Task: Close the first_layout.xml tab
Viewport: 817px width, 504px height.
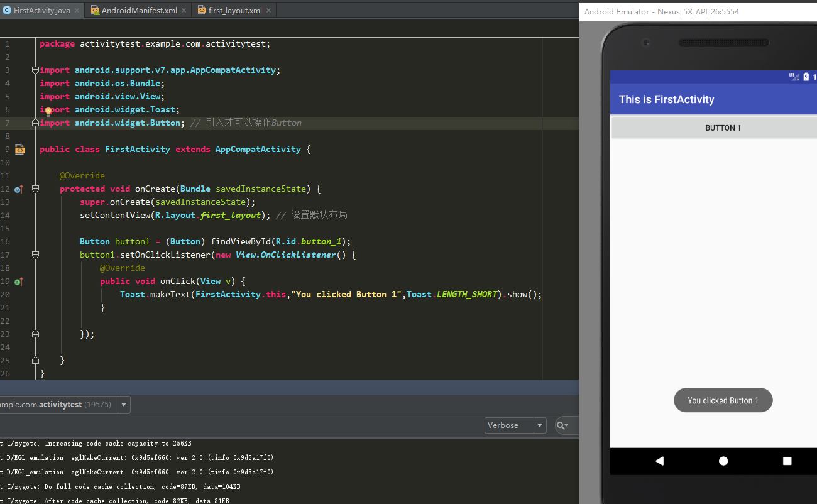Action: coord(269,11)
